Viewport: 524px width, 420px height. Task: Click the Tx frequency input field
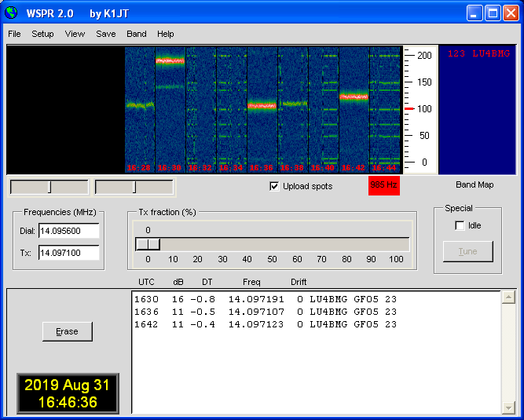pos(68,253)
